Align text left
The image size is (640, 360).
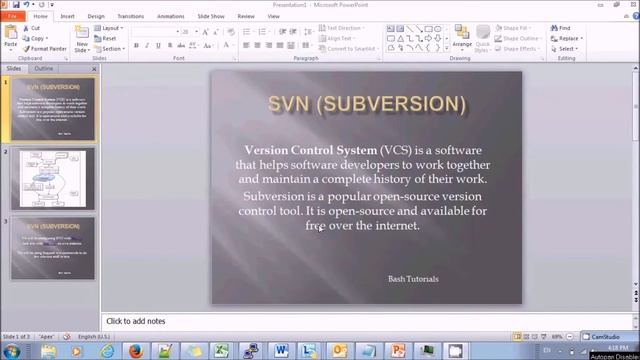tap(246, 45)
